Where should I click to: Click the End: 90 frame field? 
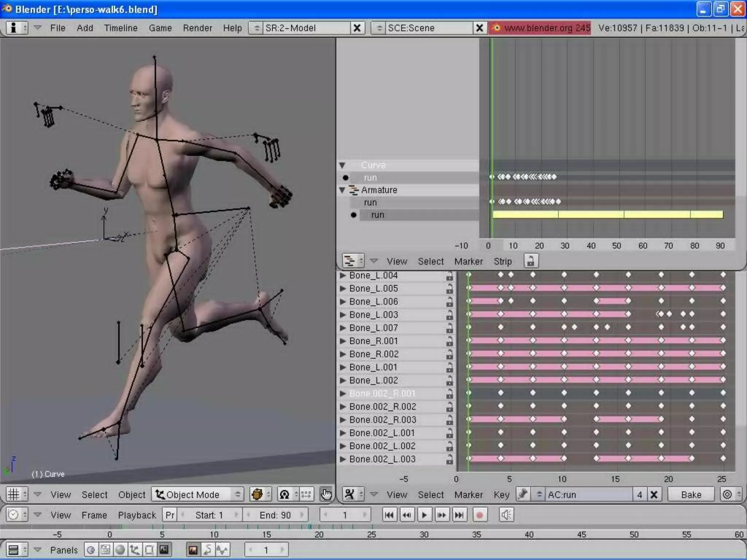(275, 515)
